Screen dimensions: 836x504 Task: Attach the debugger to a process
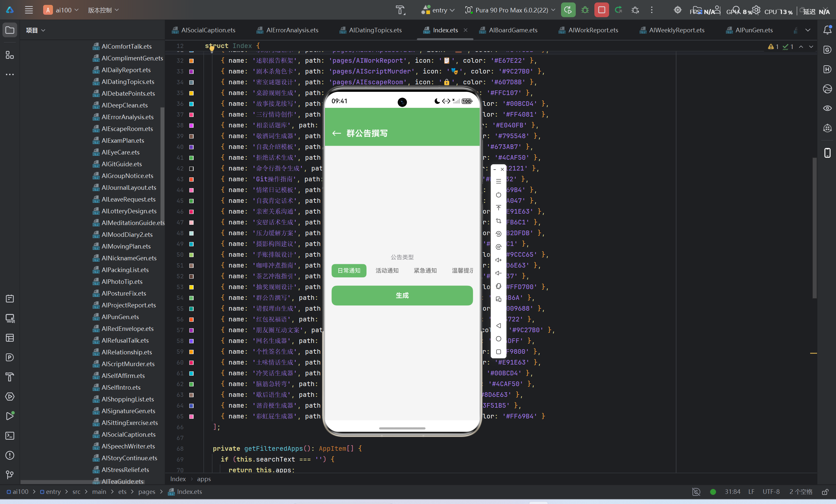point(635,10)
